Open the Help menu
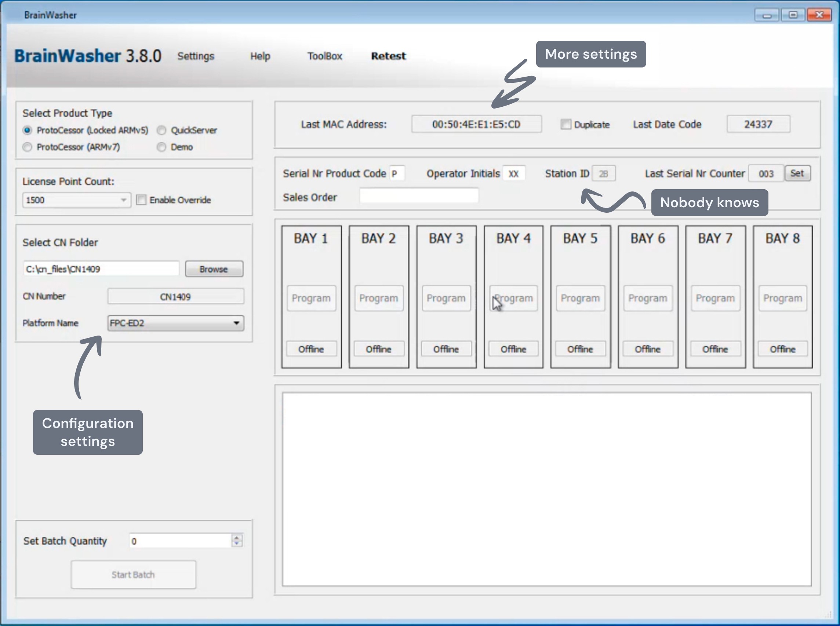840x626 pixels. click(x=260, y=56)
